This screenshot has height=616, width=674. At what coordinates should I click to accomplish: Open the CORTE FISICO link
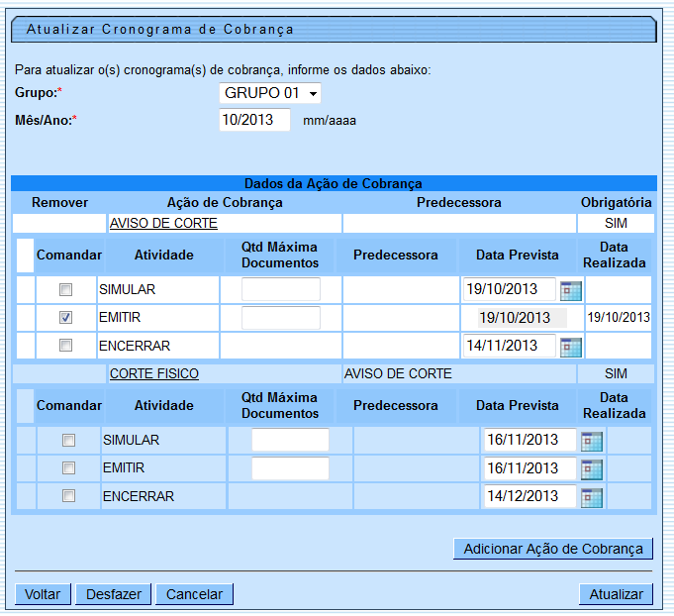[153, 374]
